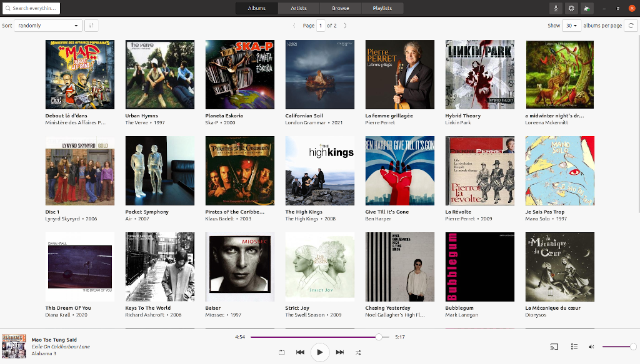
Task: Click 'Alabama 3' artist in player bar
Action: coord(44,353)
